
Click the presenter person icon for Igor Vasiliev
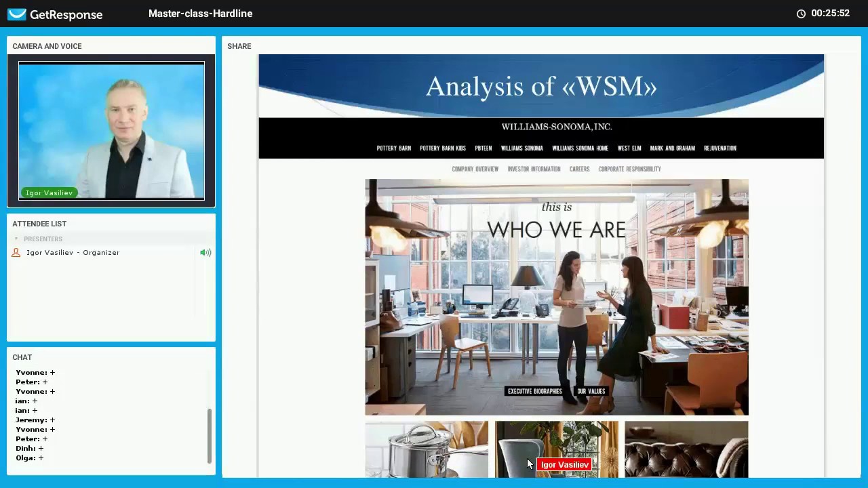[16, 253]
